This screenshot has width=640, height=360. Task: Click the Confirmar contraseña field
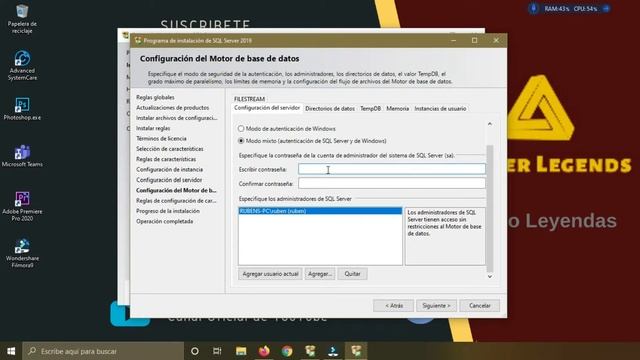pos(392,184)
